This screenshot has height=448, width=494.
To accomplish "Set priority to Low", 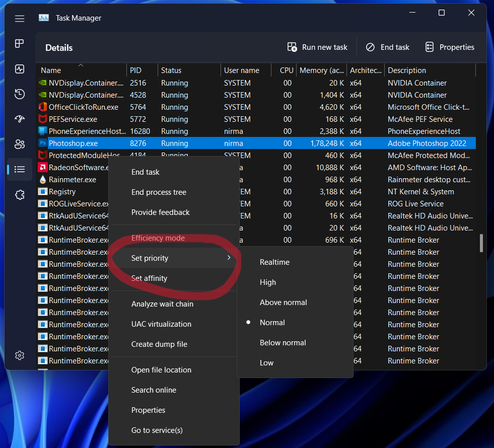I will [295, 363].
